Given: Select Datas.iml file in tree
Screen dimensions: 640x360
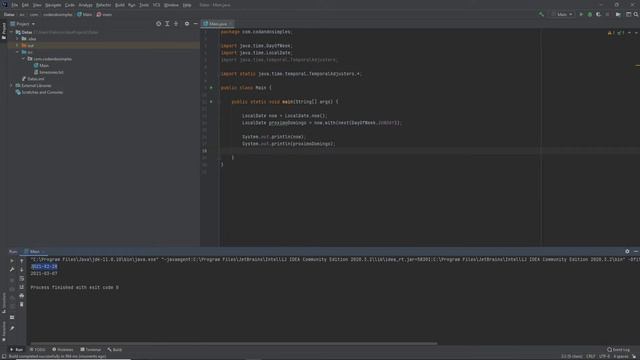Looking at the screenshot, I should point(33,79).
